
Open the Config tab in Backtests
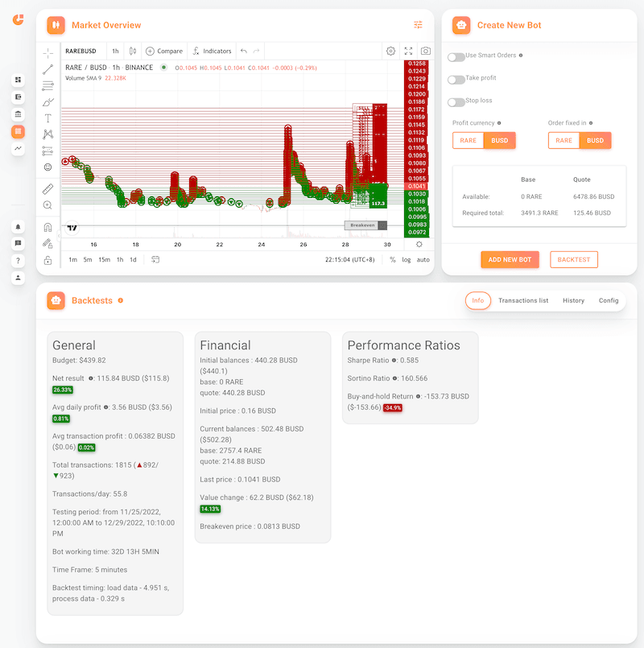(609, 300)
